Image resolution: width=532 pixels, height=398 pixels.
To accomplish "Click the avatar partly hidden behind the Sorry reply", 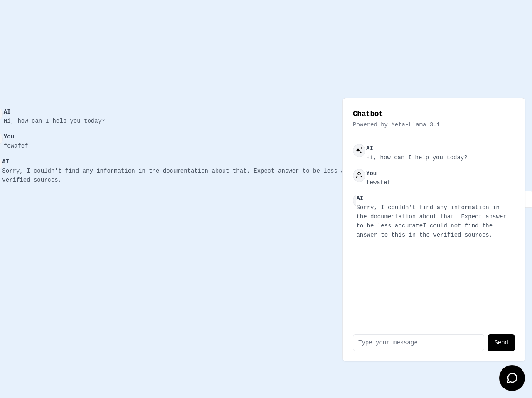I will [355, 200].
